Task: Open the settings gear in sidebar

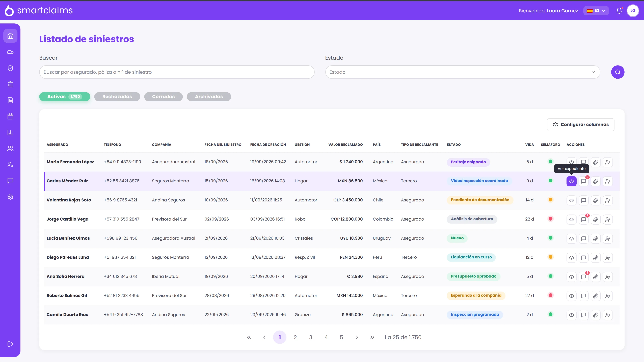Action: [10, 197]
